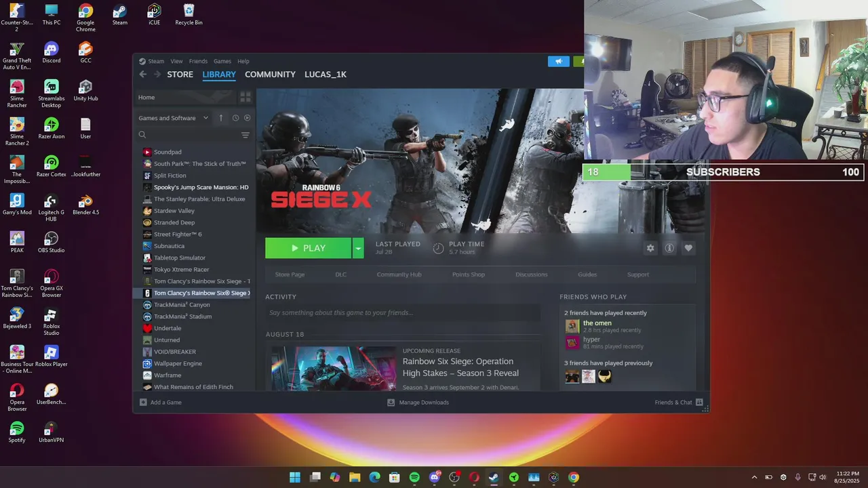This screenshot has width=868, height=488.
Task: Open the Discussions link
Action: [x=531, y=274]
